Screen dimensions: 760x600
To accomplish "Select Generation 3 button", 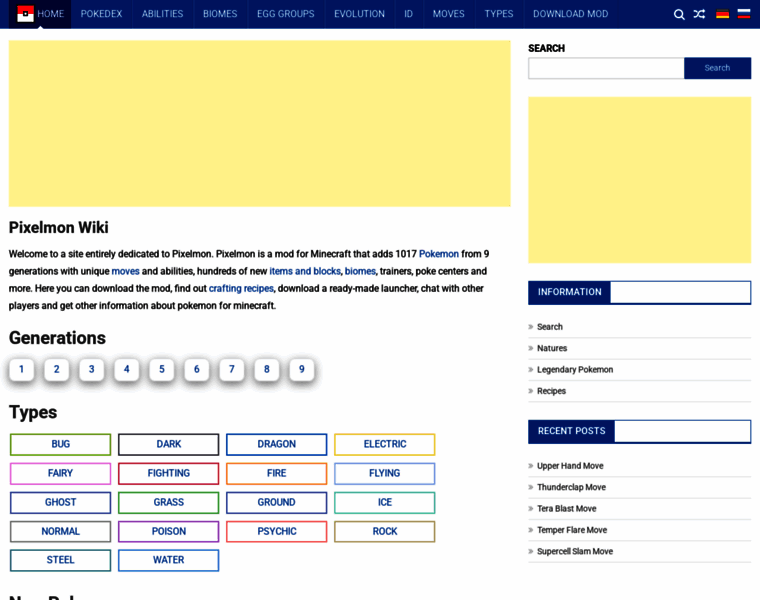I will point(92,369).
